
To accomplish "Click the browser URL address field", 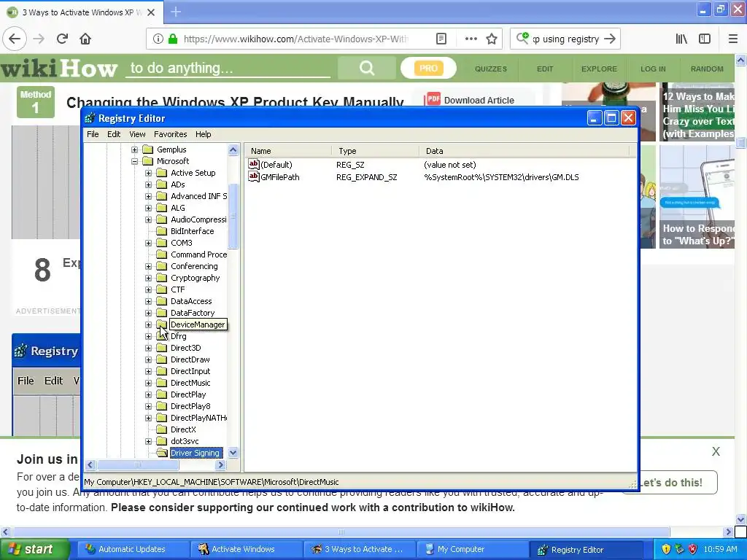I will [295, 39].
